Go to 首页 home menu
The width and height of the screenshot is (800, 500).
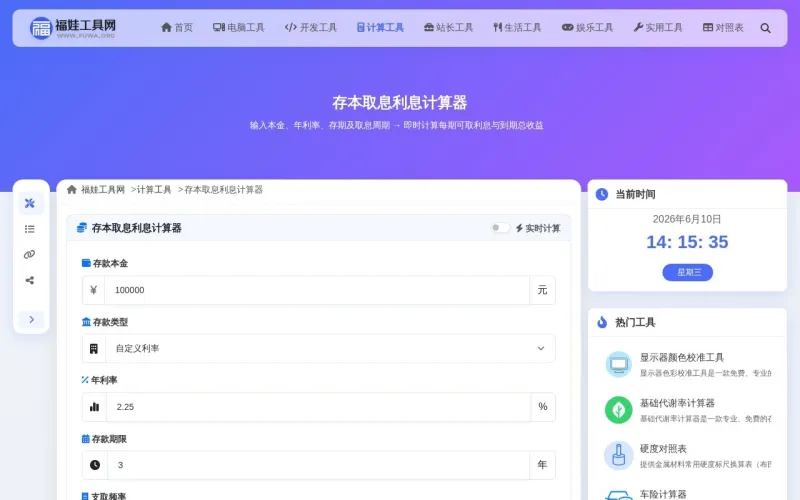(x=177, y=28)
